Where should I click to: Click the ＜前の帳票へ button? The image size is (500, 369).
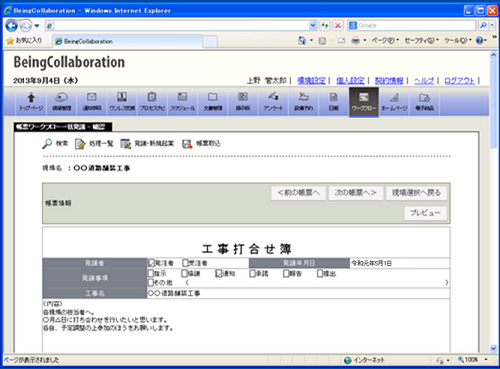(298, 193)
